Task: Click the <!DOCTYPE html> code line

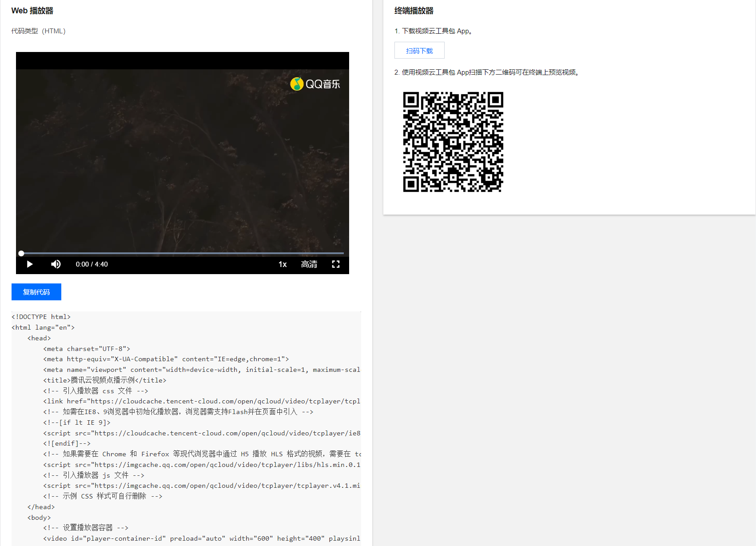Action: coord(41,317)
